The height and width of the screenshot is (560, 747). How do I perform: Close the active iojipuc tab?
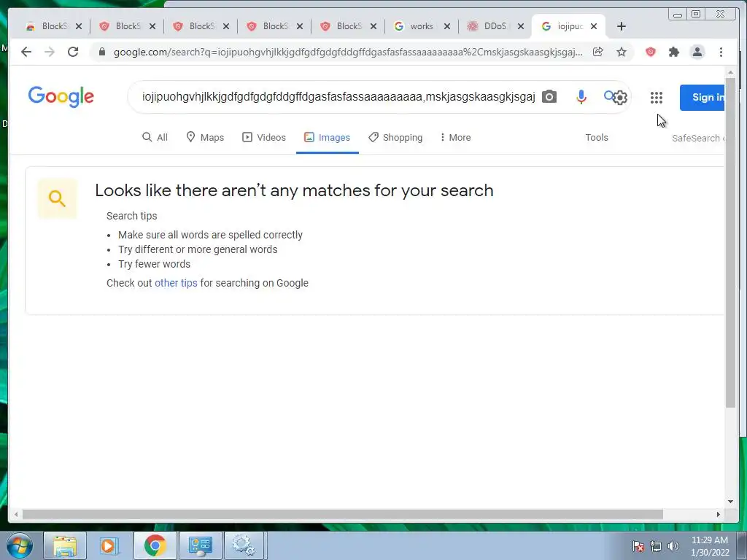click(x=594, y=26)
